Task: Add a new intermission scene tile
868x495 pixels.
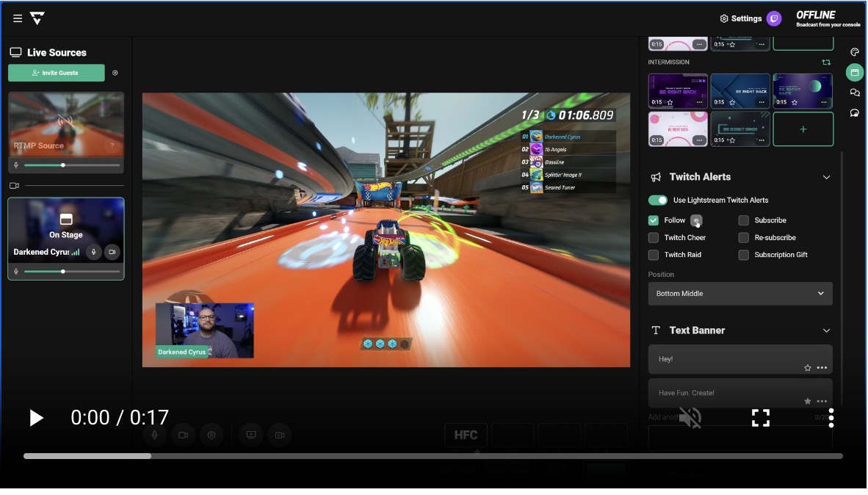Action: tap(803, 129)
